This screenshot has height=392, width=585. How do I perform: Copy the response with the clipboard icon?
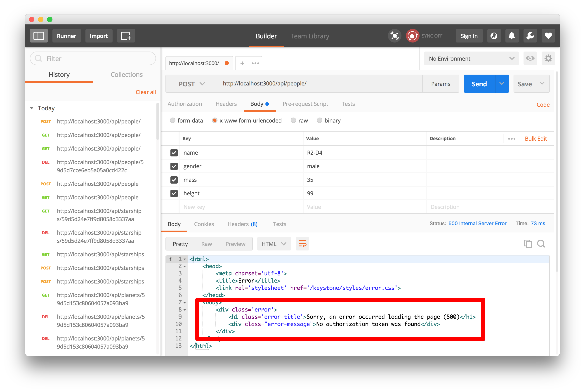[x=528, y=244]
